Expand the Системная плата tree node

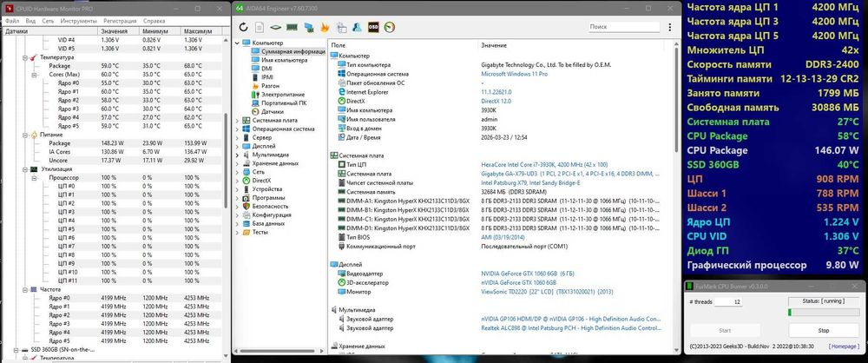tap(238, 120)
